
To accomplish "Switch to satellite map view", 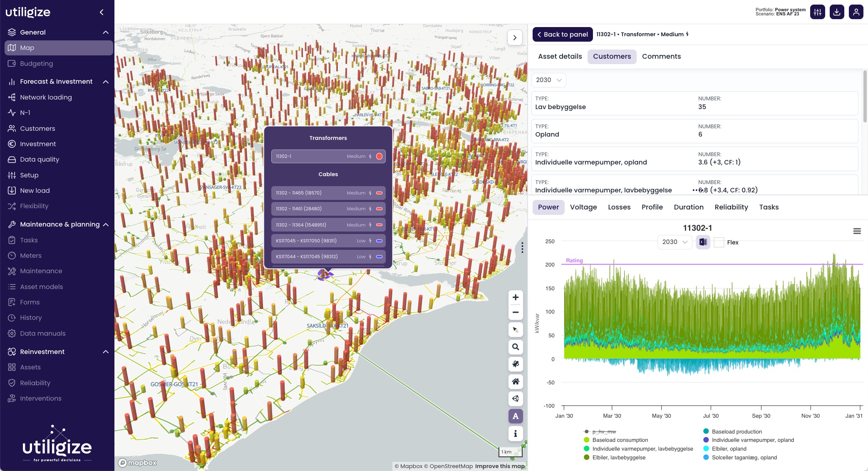I will (516, 364).
